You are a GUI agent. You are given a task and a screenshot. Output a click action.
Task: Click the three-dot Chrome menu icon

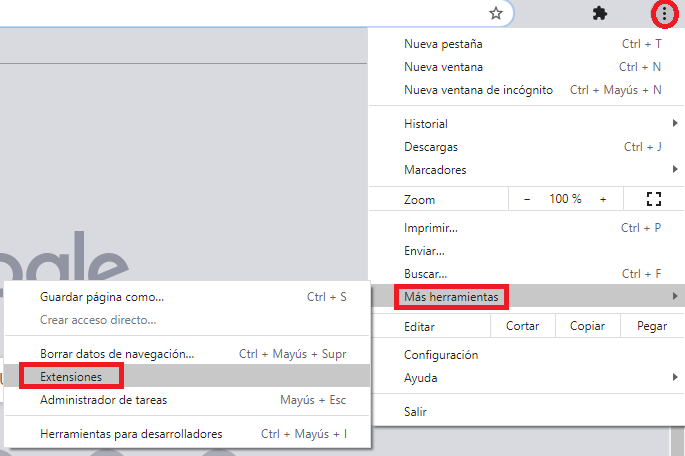664,14
